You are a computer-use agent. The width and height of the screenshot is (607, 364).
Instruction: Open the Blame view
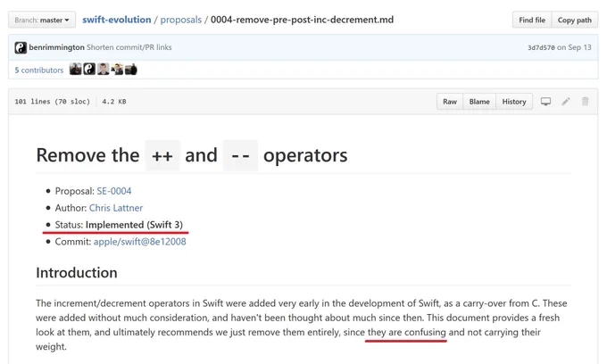(479, 102)
